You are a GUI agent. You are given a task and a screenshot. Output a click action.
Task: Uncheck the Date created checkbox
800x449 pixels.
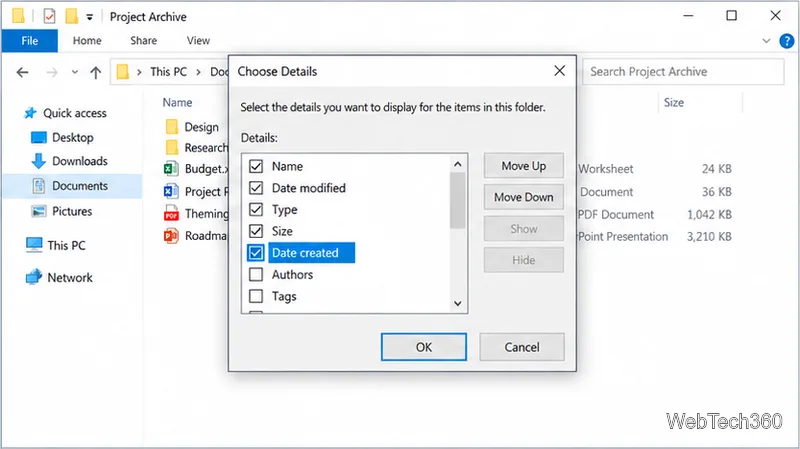256,253
